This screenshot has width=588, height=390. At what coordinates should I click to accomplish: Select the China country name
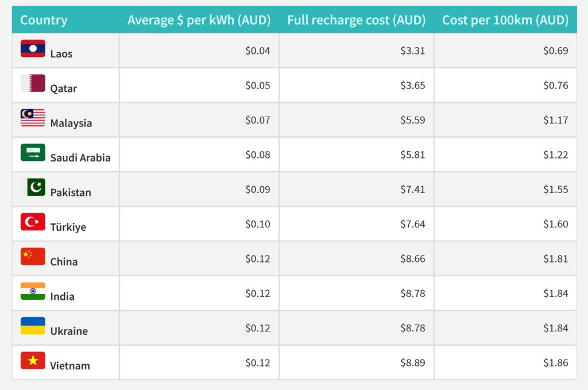[x=64, y=262]
